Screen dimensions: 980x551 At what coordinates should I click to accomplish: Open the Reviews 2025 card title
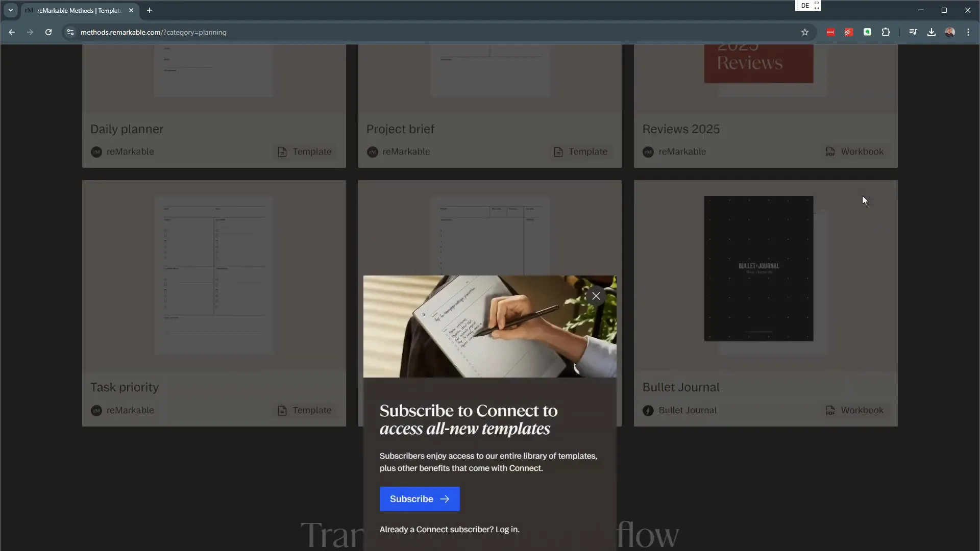(x=681, y=129)
